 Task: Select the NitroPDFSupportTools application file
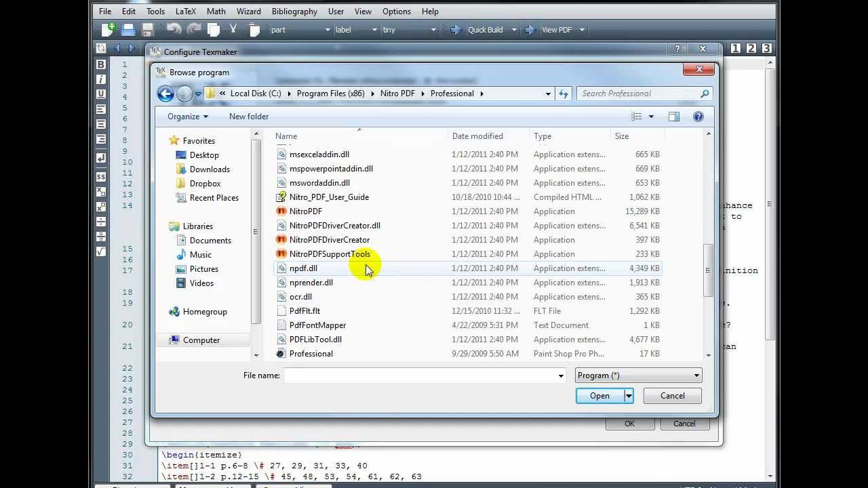click(x=330, y=254)
